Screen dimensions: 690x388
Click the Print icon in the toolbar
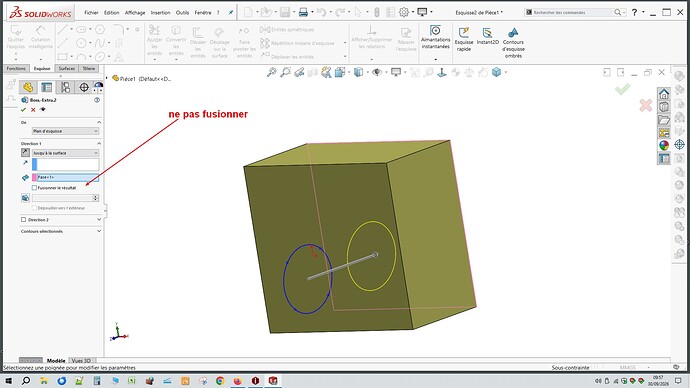[x=303, y=12]
